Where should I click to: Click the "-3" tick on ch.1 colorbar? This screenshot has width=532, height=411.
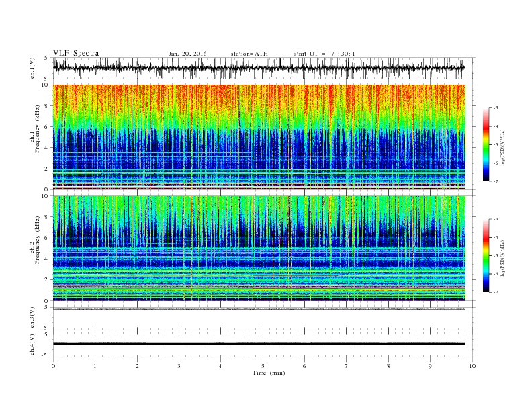point(495,108)
